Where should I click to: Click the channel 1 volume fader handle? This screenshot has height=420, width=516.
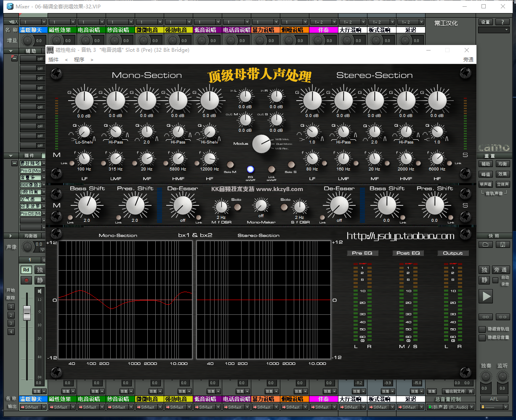coord(27,313)
